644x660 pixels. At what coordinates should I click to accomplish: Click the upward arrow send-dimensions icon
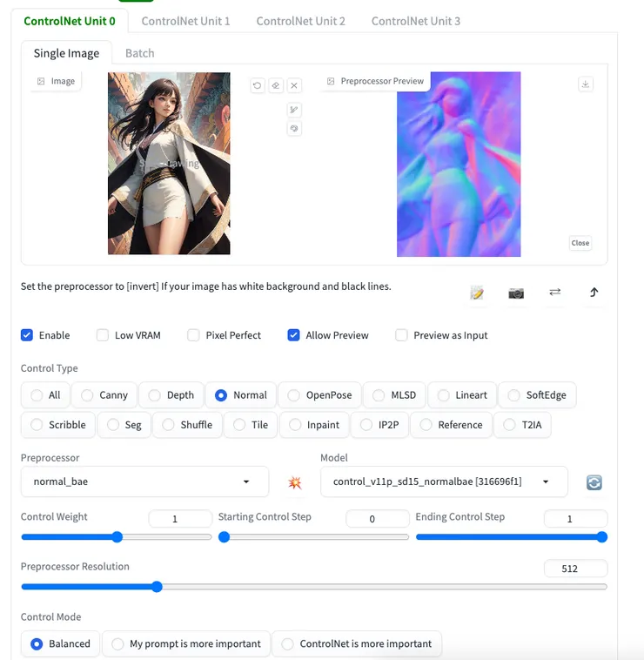point(594,292)
